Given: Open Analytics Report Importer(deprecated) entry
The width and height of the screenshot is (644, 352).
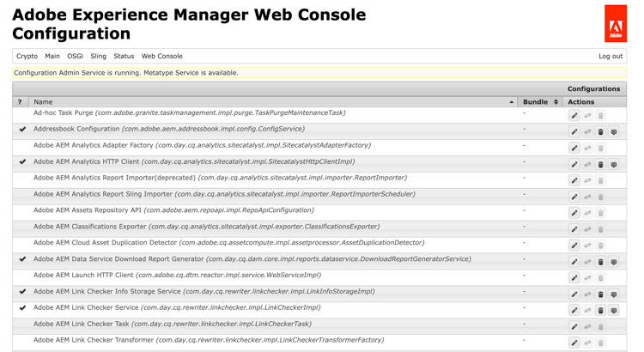Looking at the screenshot, I should tap(220, 178).
